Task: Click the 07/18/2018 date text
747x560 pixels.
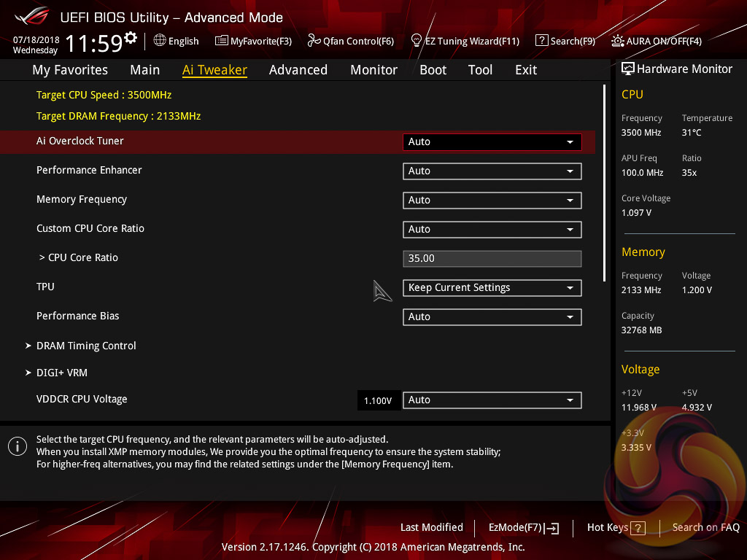Action: tap(36, 40)
